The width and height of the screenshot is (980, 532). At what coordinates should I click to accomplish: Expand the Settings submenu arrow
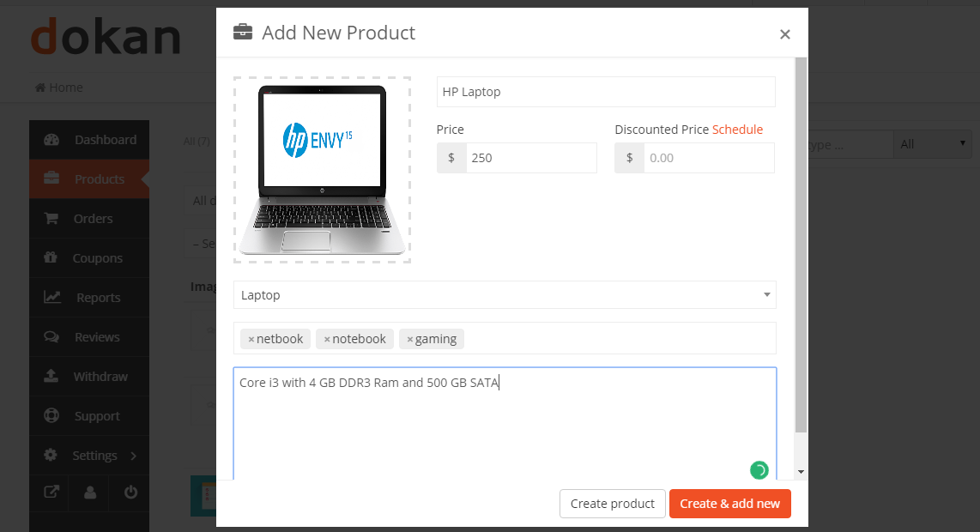click(133, 456)
